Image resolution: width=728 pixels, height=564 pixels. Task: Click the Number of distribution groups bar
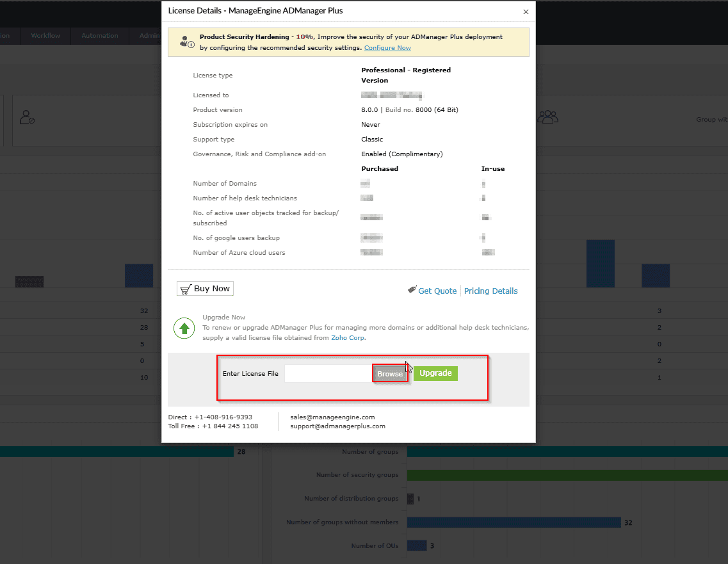410,499
